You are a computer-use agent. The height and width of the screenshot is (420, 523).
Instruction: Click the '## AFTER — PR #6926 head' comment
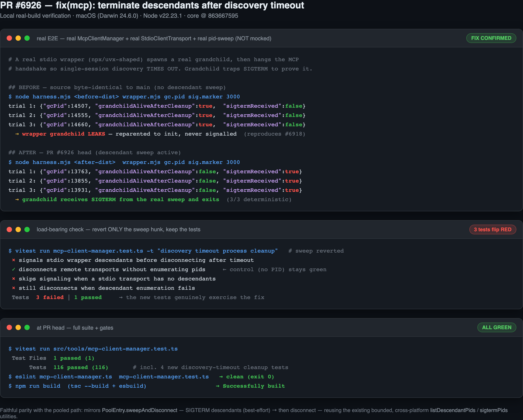click(x=95, y=153)
